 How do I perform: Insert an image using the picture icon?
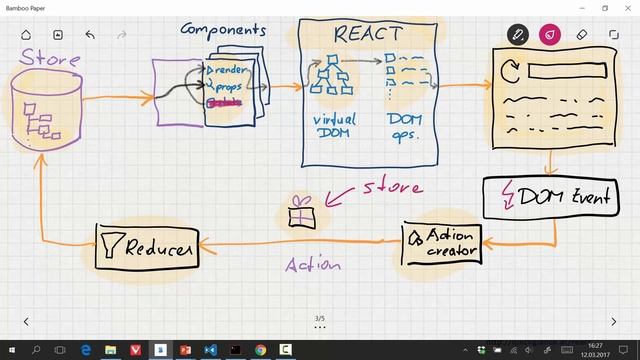click(x=58, y=35)
